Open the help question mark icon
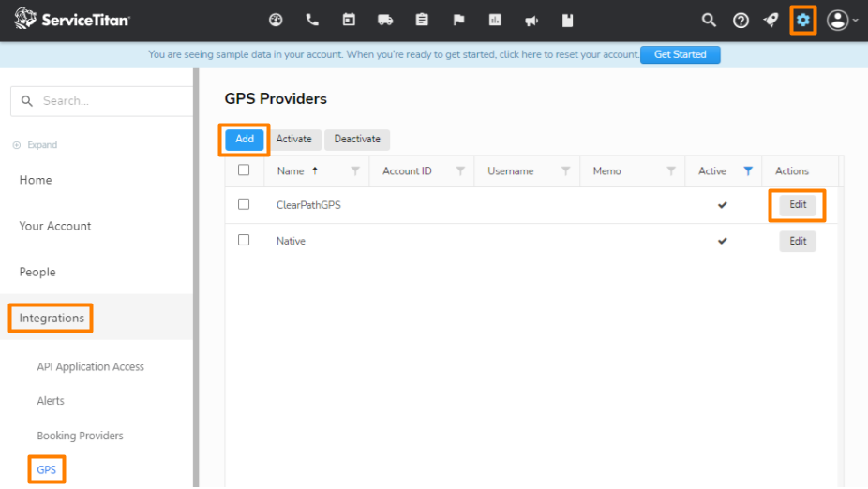Screen dimensions: 868x489 point(741,21)
